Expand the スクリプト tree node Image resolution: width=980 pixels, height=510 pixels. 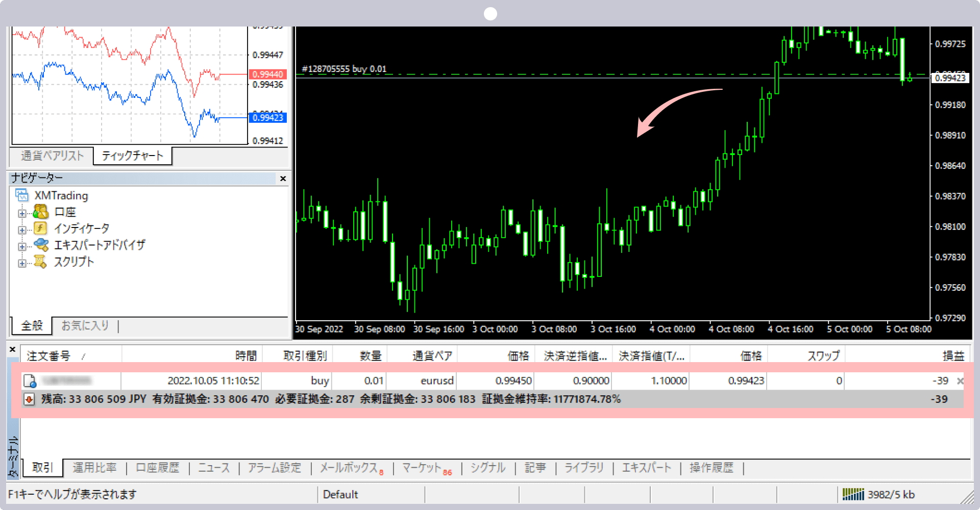click(22, 264)
